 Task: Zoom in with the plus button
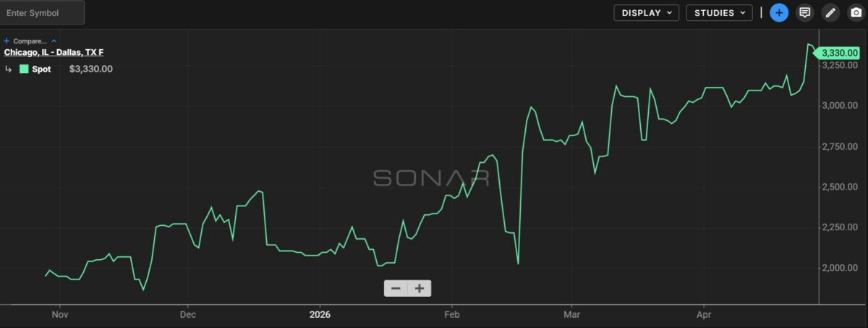coord(419,288)
